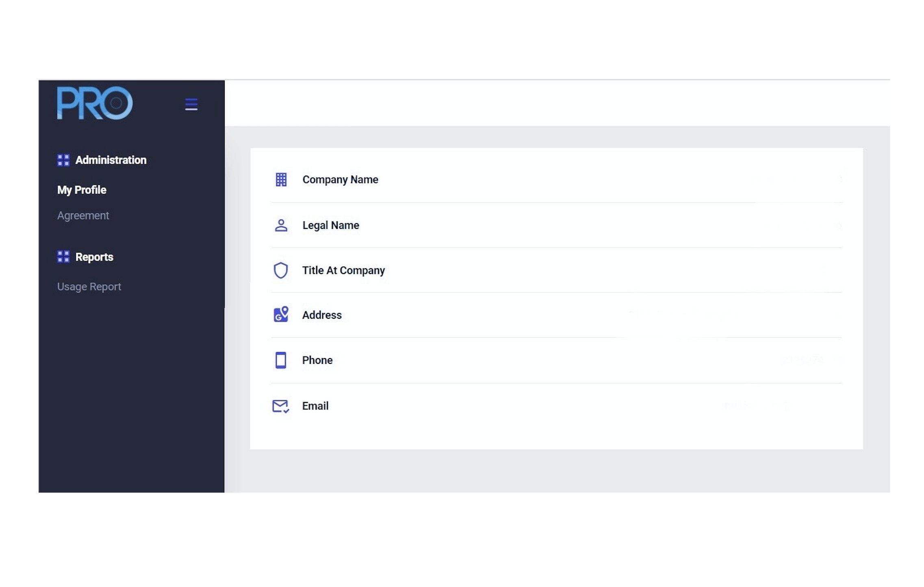Click the shield icon beside Title At Company

[281, 270]
